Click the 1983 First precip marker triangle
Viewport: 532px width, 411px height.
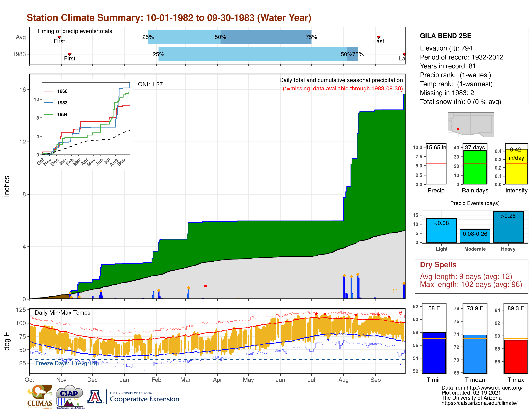click(70, 54)
